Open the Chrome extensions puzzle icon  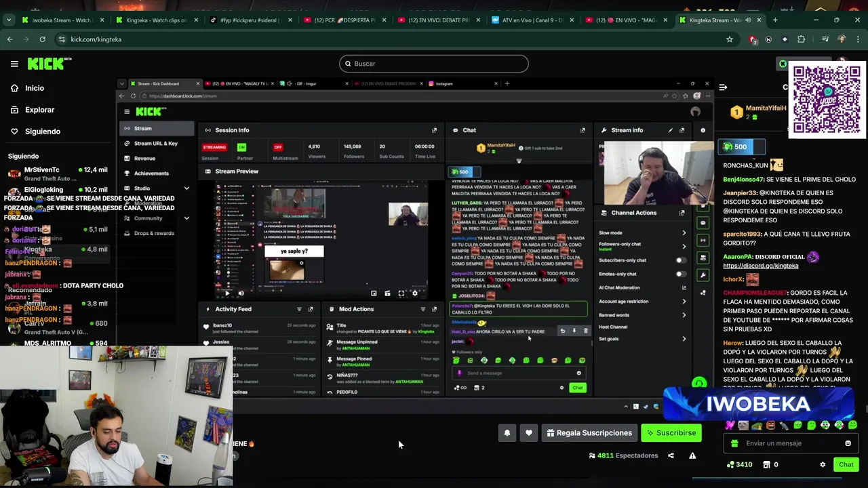tap(801, 39)
